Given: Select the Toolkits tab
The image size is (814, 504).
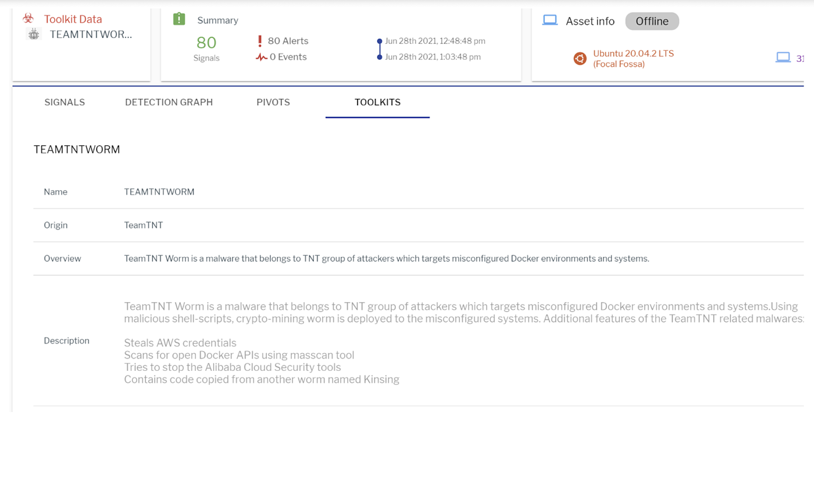Looking at the screenshot, I should 377,102.
